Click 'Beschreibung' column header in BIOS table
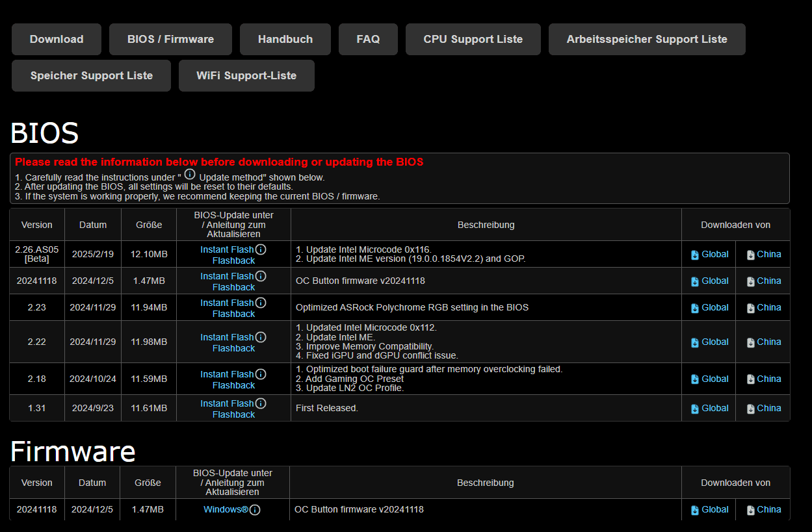This screenshot has width=812, height=532. click(486, 225)
